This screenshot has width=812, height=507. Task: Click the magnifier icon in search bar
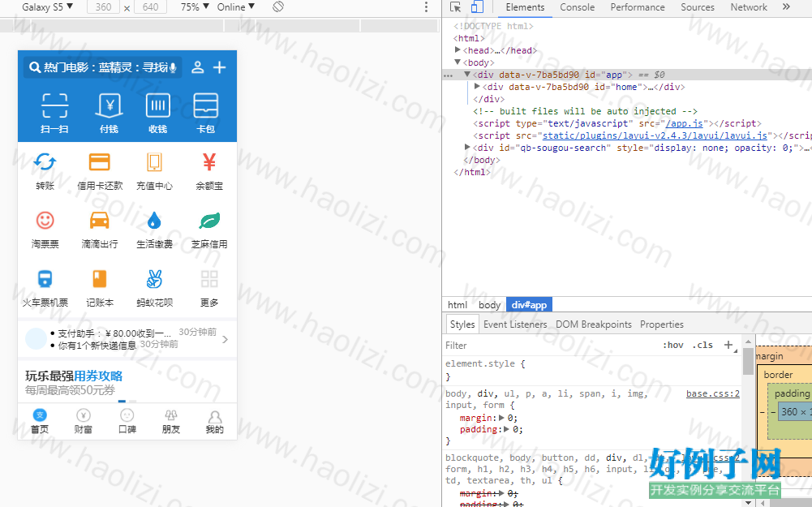pyautogui.click(x=35, y=67)
